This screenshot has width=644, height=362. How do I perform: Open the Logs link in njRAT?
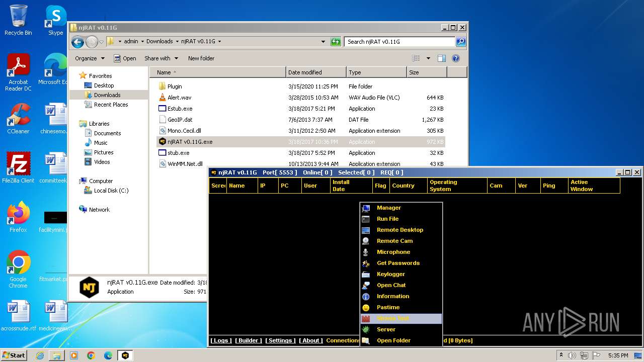[x=221, y=340]
